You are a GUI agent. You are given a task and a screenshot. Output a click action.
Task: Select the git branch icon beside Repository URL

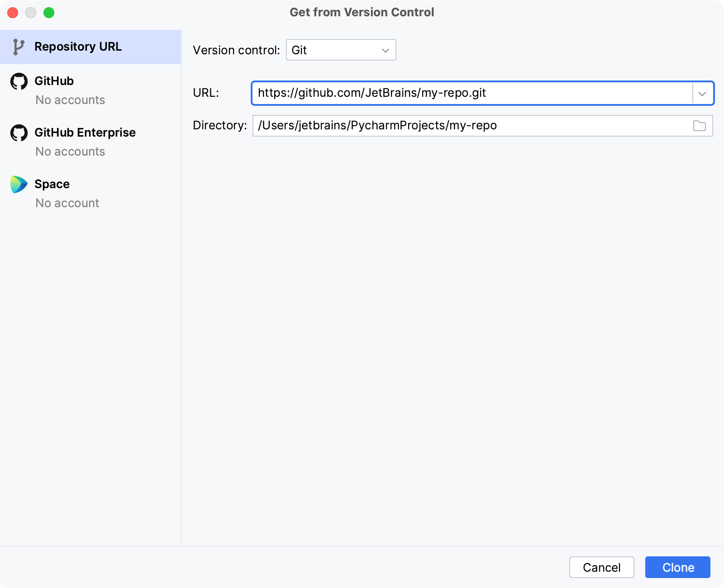click(x=19, y=46)
